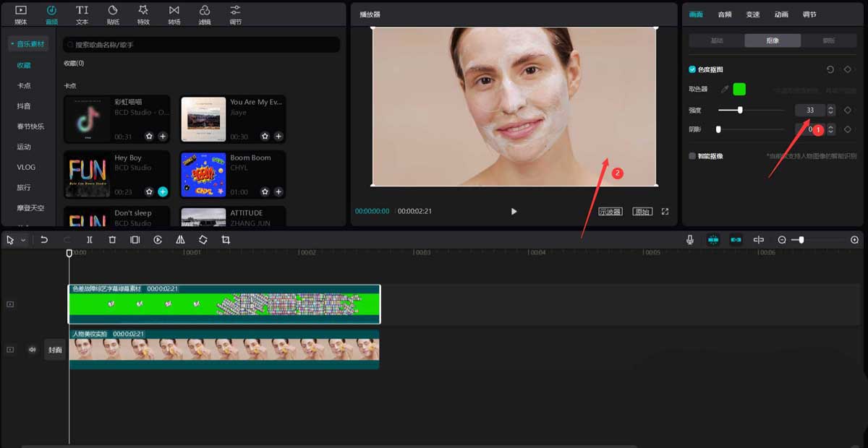Open the 特效 effects panel icon
Viewport: 868px width, 448px height.
click(x=143, y=13)
